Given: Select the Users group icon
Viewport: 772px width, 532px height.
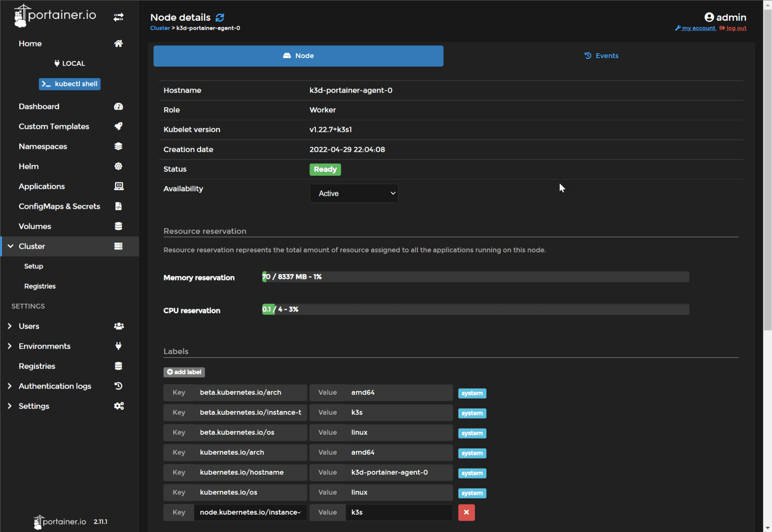Looking at the screenshot, I should click(118, 326).
